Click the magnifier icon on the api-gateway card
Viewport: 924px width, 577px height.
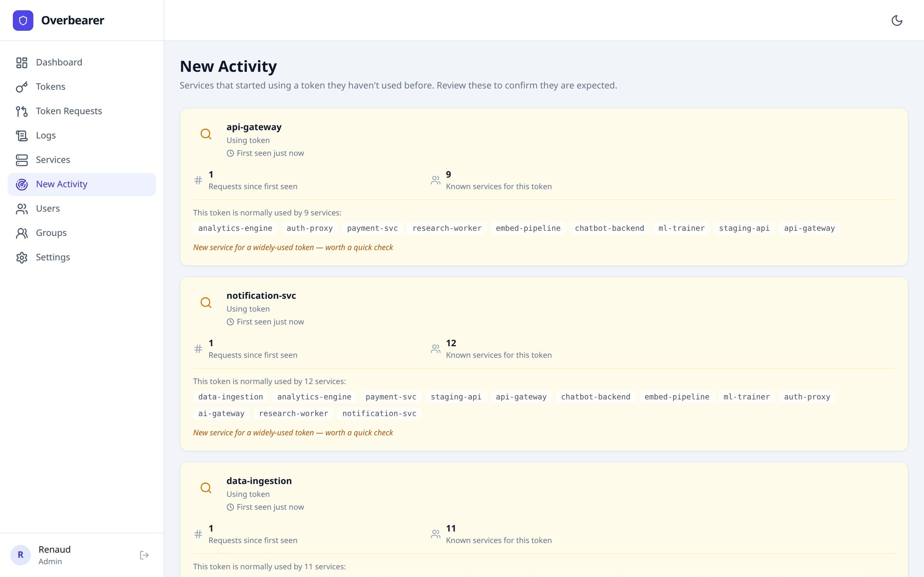206,134
